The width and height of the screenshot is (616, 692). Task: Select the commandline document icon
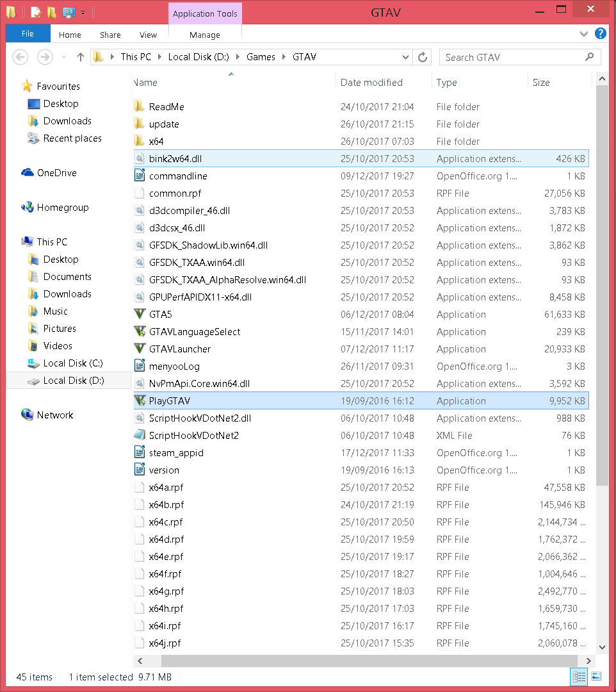[140, 176]
